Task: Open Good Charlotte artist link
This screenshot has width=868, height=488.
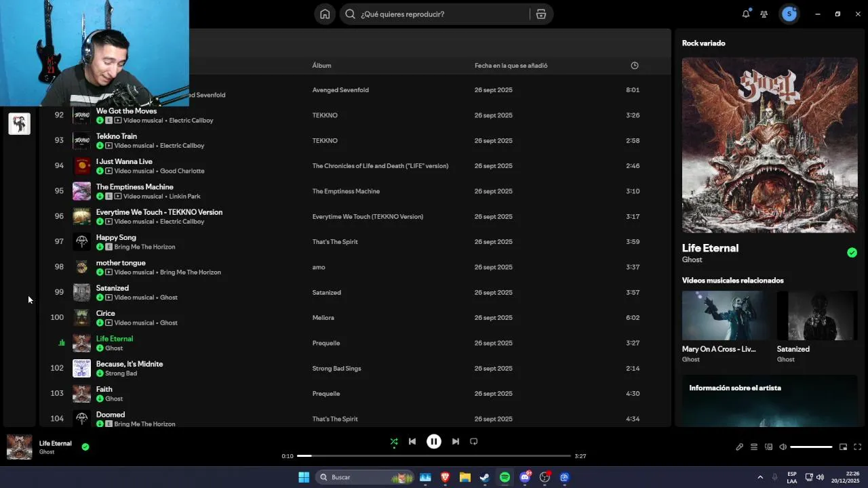Action: click(182, 171)
